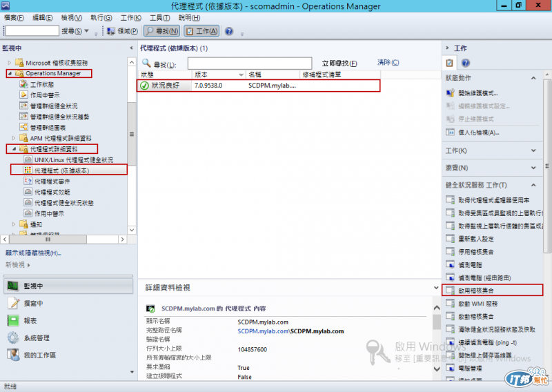Screen dimensions: 552x392
Task: Run 偵測電腦 (經由路由) task
Action: (x=484, y=278)
